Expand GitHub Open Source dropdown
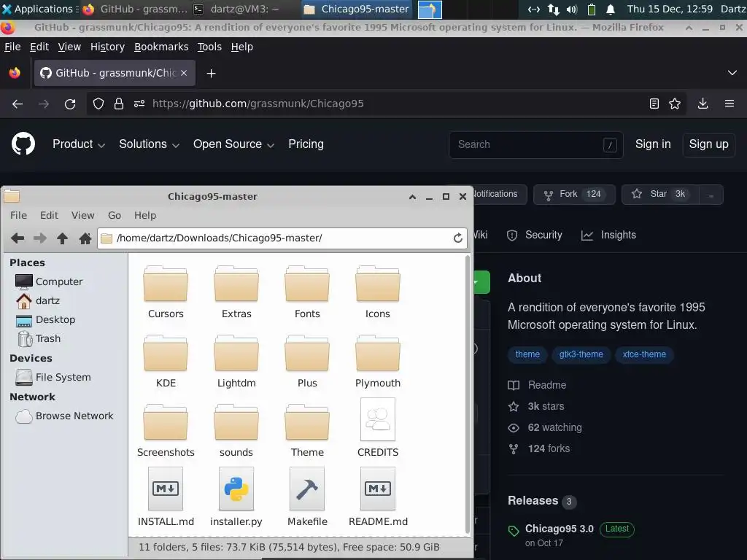This screenshot has width=747, height=560. pyautogui.click(x=233, y=144)
